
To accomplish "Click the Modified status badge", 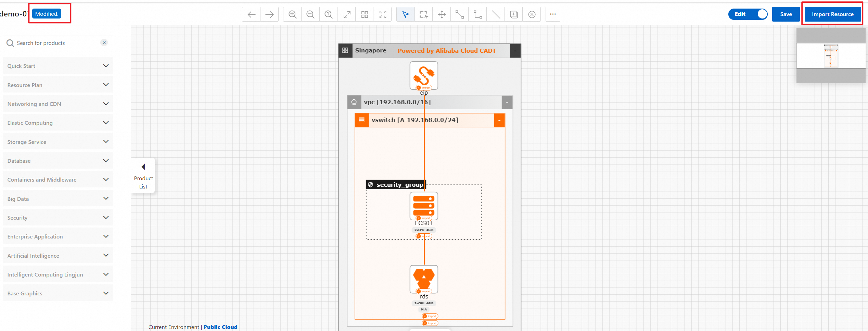I will (x=47, y=14).
